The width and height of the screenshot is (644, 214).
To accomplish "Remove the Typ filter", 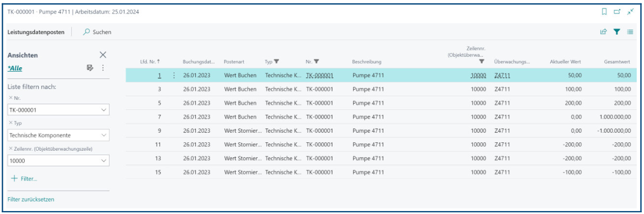I will 10,123.
